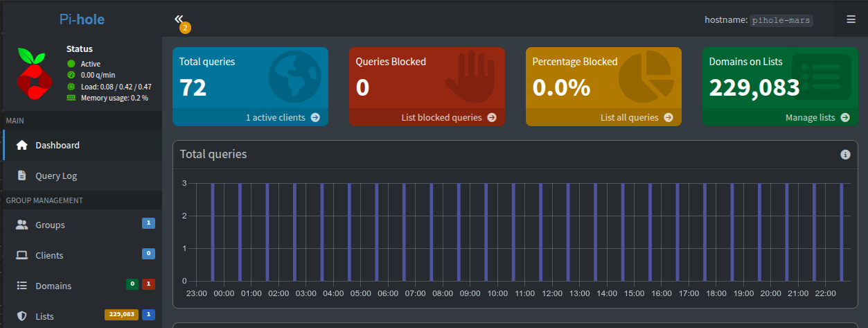The width and height of the screenshot is (868, 328).
Task: Click the 1 active clients link
Action: point(283,117)
